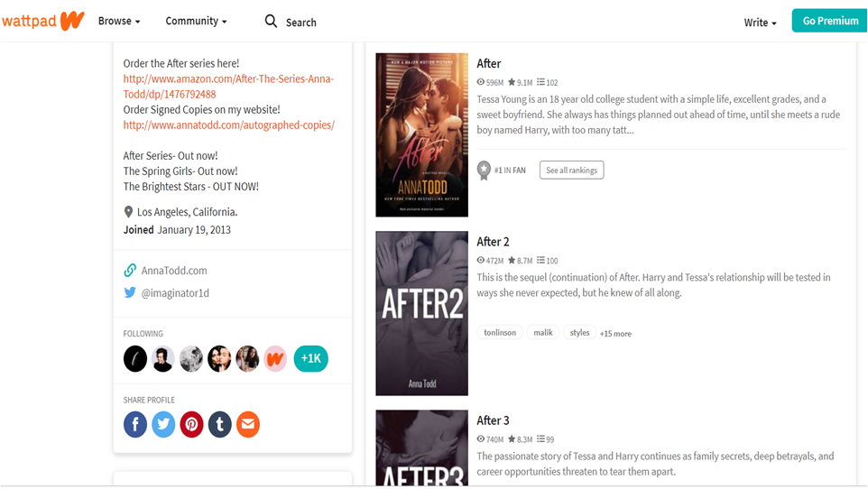868x489 pixels.
Task: Open the Community dropdown menu
Action: [x=196, y=21]
